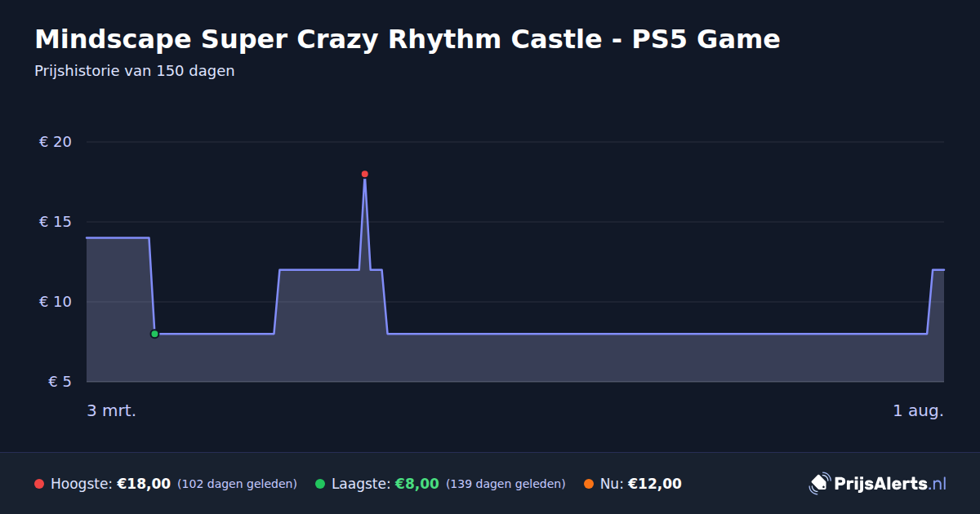Click the PrijsAlerts tag logo icon
The image size is (980, 514).
click(x=819, y=484)
